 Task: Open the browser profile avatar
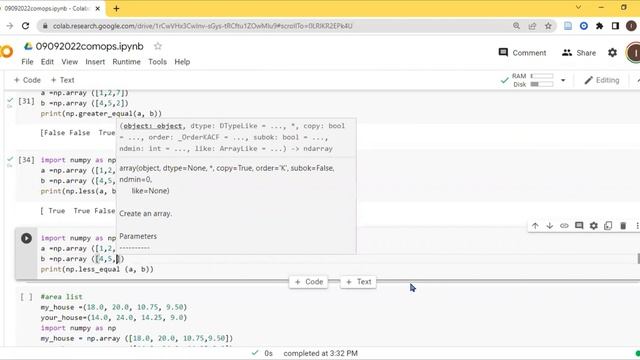coord(631,26)
